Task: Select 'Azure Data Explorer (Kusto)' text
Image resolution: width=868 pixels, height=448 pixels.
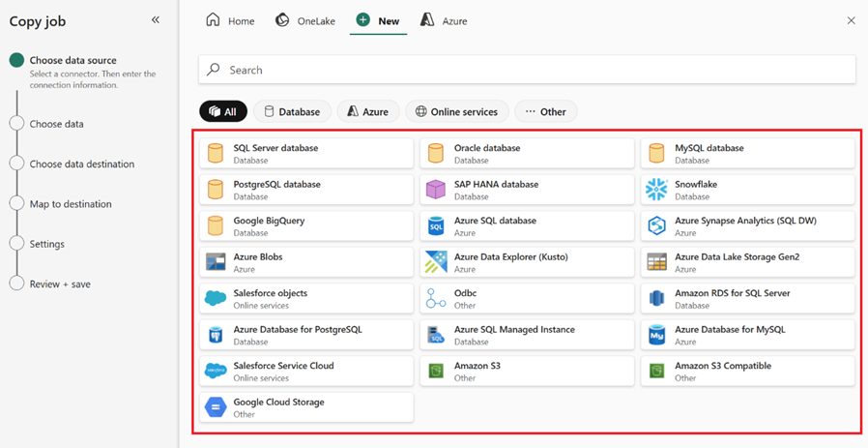Action: click(511, 256)
